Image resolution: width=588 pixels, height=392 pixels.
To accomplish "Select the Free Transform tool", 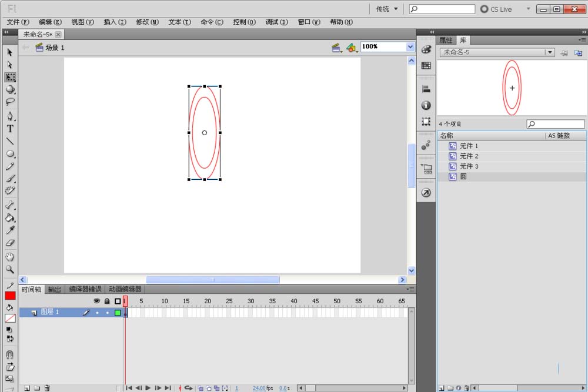I will [x=10, y=77].
